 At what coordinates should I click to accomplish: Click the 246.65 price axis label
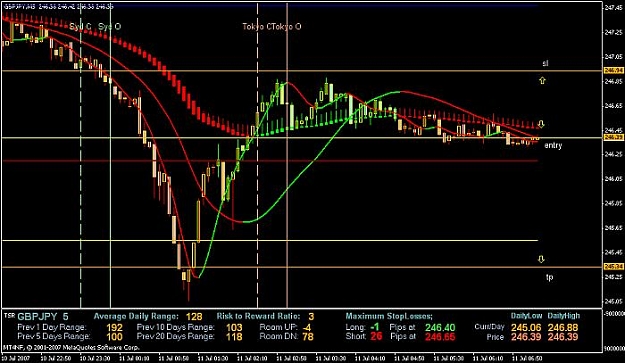pos(613,106)
